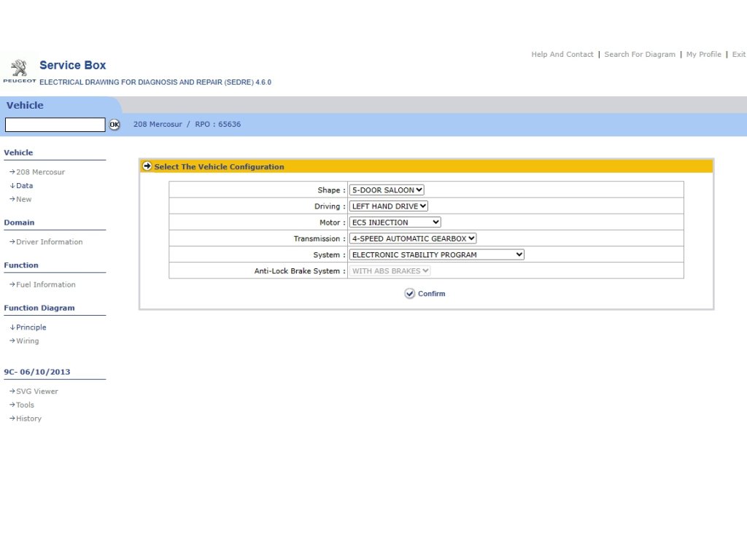The height and width of the screenshot is (560, 747).
Task: Click the Peugeot lion logo
Action: [19, 70]
